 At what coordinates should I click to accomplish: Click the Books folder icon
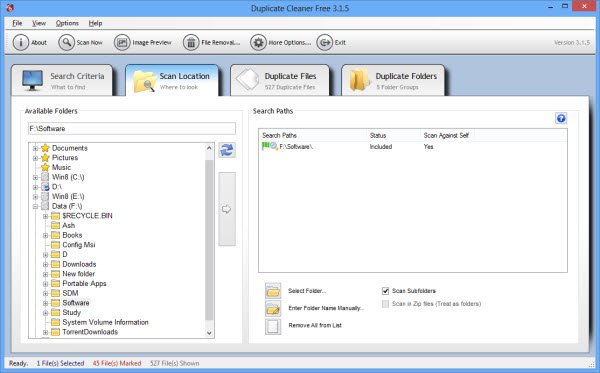55,235
